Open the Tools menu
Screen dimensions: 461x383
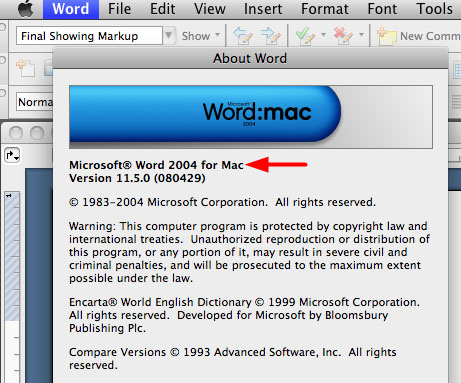point(434,9)
